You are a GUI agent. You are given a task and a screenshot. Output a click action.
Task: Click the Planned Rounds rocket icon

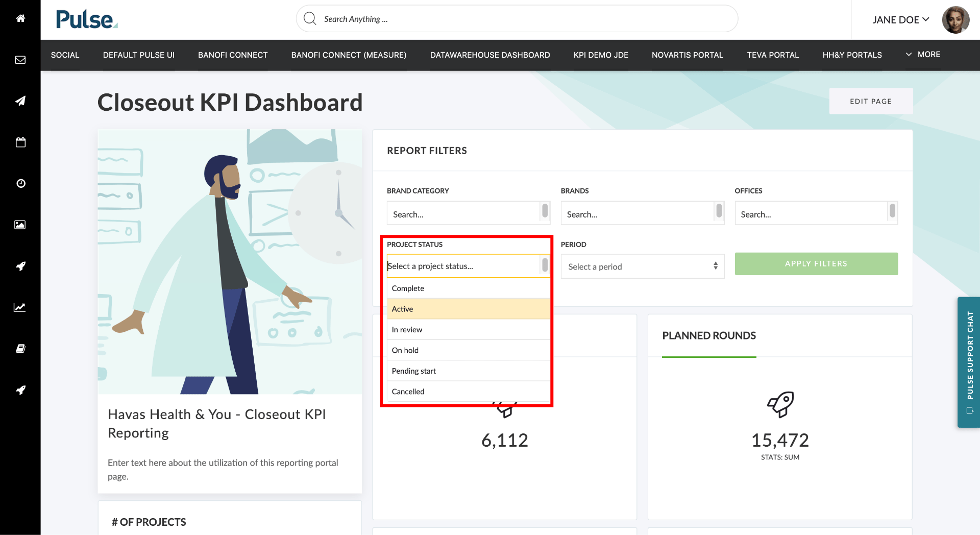(780, 405)
